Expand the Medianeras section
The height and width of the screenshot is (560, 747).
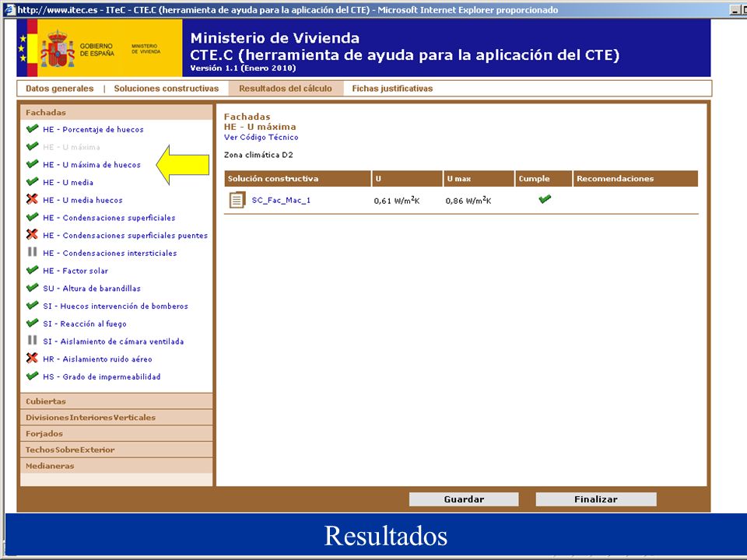pos(116,466)
